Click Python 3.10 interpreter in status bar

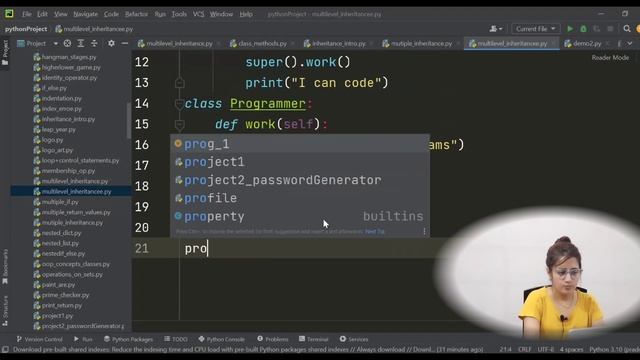614,349
